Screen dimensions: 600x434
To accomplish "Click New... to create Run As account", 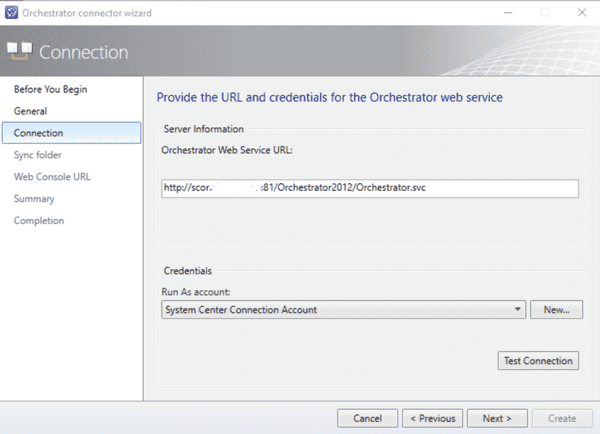I will [556, 309].
